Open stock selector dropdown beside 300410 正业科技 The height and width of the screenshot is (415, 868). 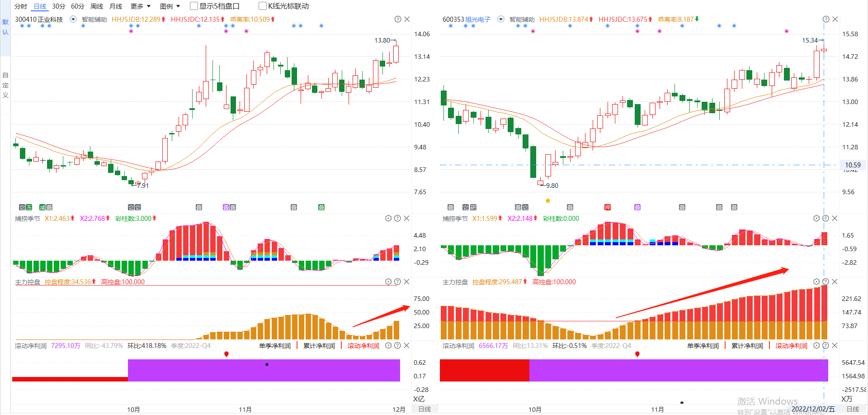point(73,19)
